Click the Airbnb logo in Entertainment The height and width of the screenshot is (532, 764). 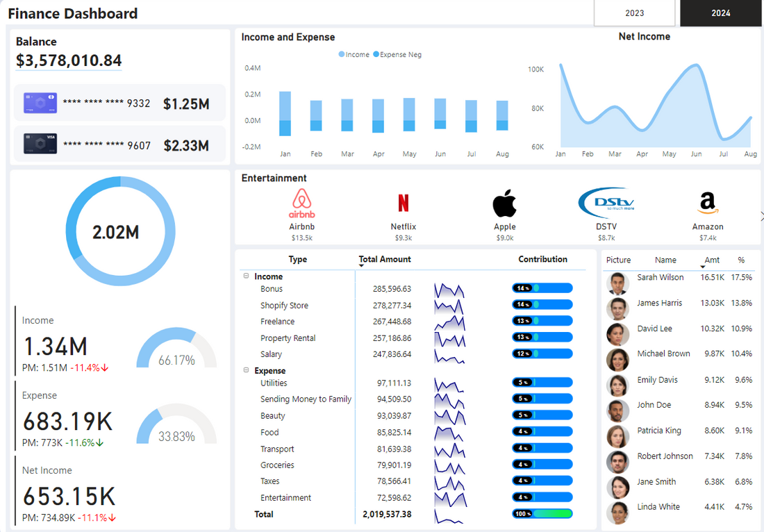[301, 203]
